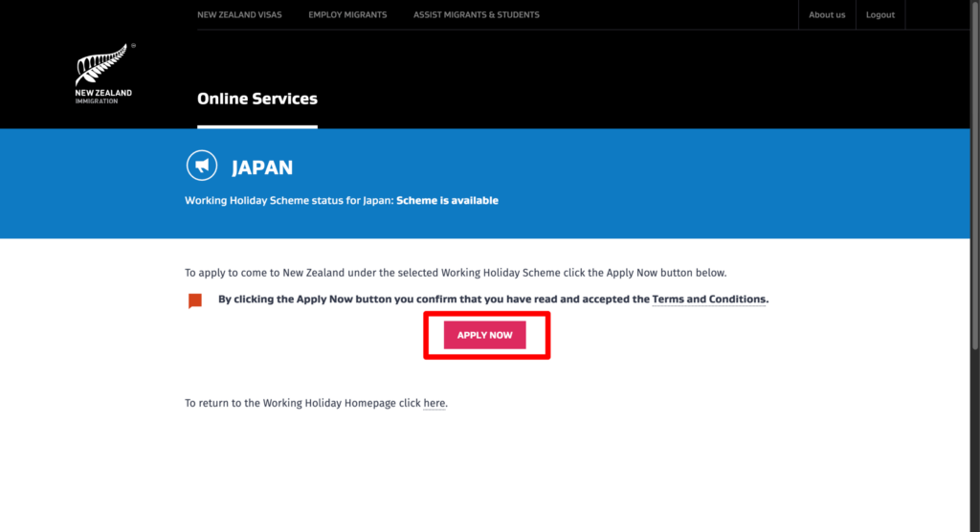
Task: Click the orange speech flag icon
Action: click(x=195, y=300)
